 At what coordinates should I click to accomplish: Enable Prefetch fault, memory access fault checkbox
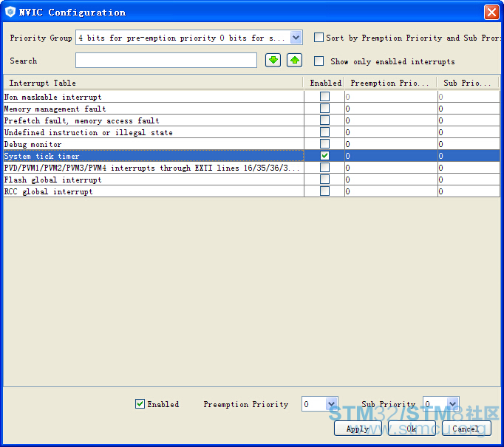(x=324, y=120)
